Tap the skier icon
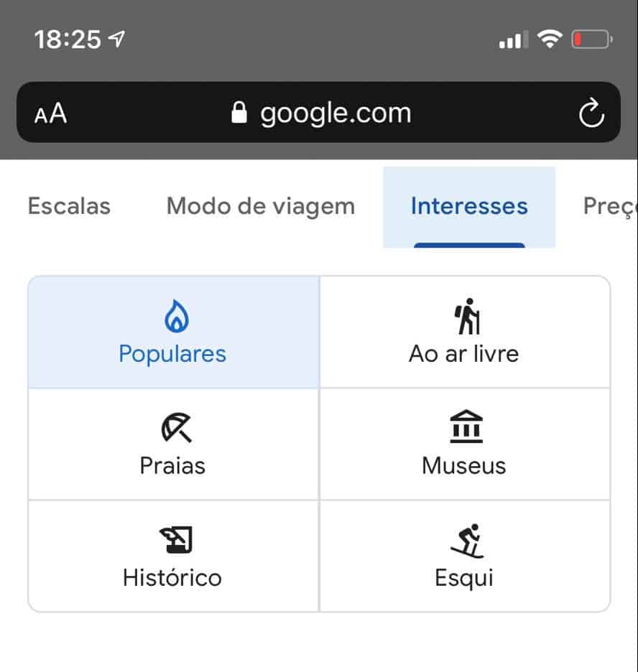The width and height of the screenshot is (638, 672). pos(467,540)
